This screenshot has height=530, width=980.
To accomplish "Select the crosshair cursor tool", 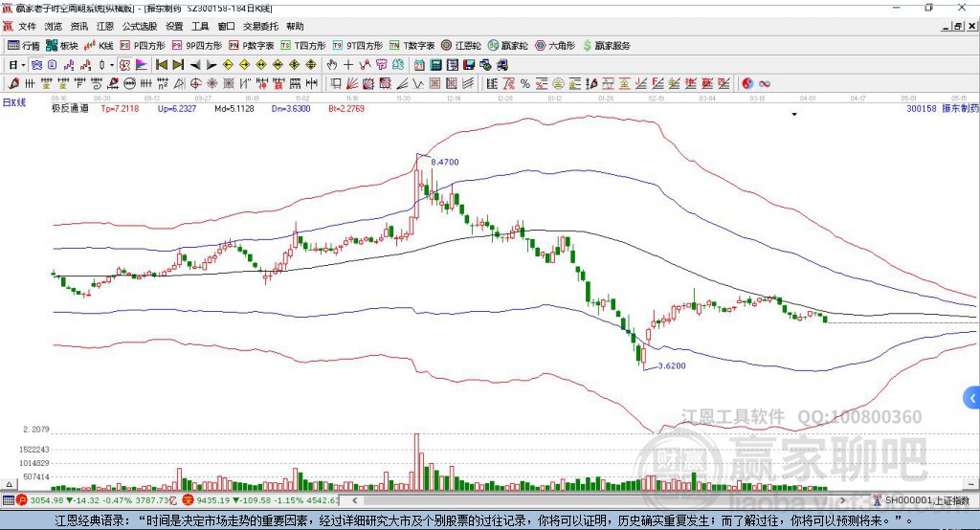I will [348, 65].
